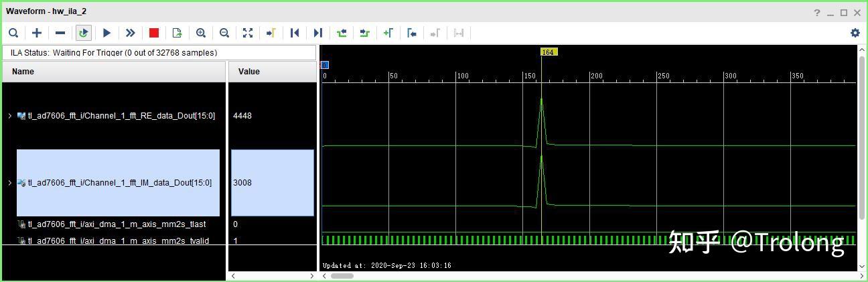Zoom in on the waveform
Screen dimensions: 868x282
click(x=201, y=33)
